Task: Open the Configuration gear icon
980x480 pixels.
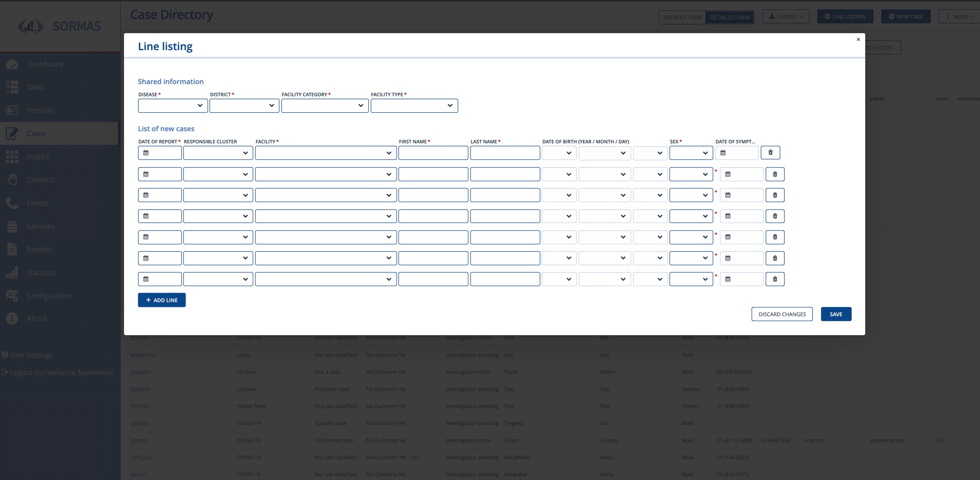Action: point(12,295)
